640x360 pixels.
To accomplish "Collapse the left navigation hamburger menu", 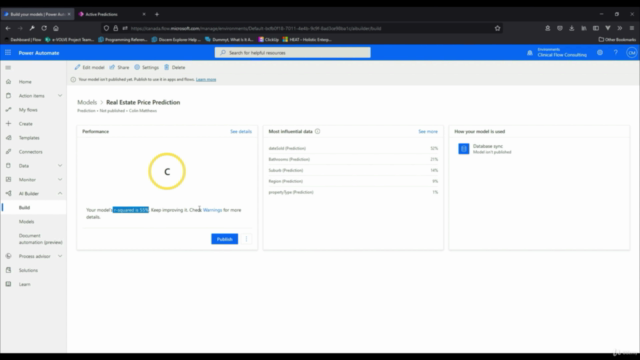I will [x=8, y=67].
